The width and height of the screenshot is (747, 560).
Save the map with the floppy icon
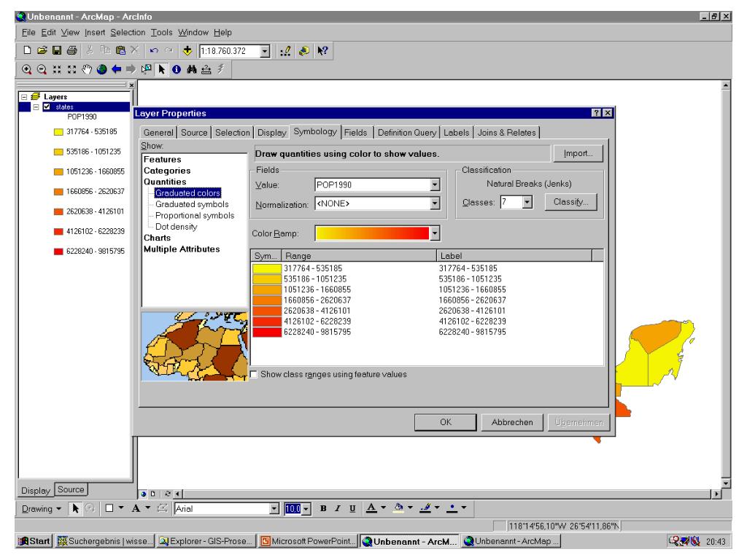pos(57,50)
